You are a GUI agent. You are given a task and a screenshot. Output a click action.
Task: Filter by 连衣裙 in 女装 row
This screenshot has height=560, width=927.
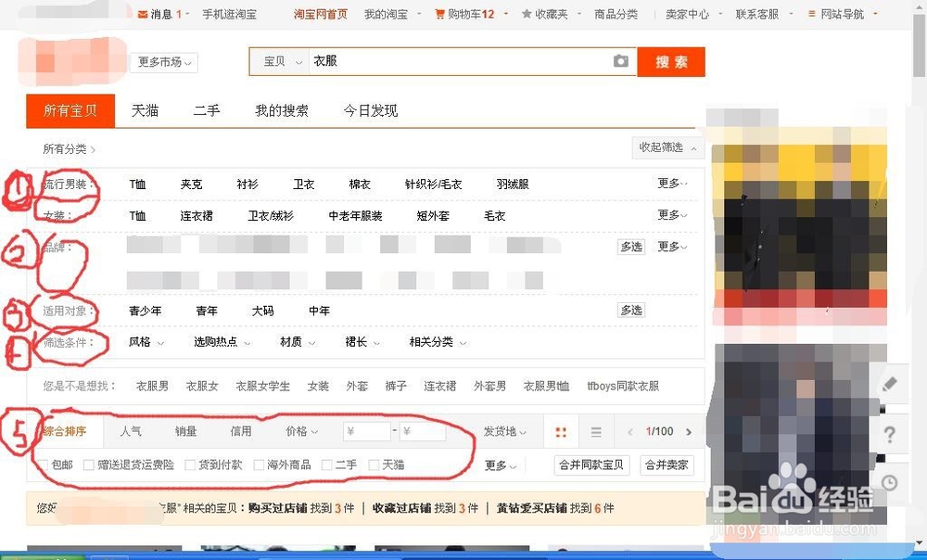pyautogui.click(x=197, y=216)
